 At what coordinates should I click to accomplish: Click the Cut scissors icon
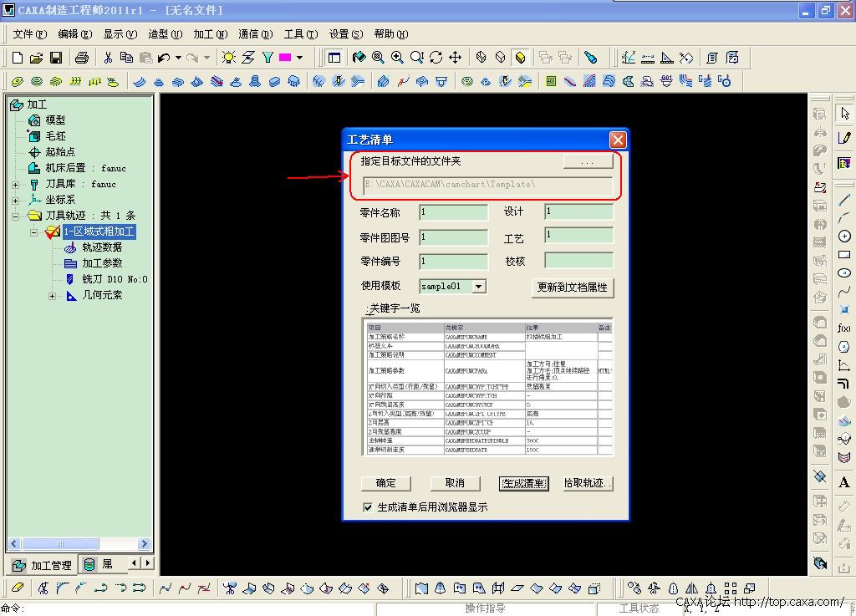point(107,58)
